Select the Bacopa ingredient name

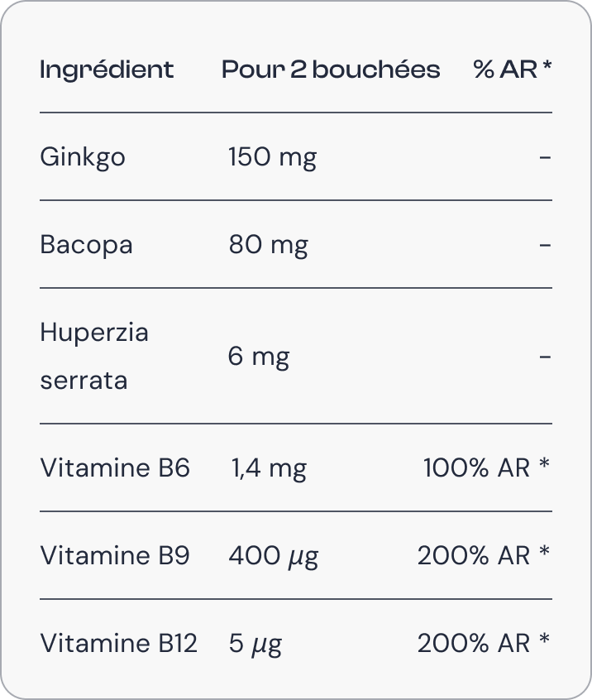[x=86, y=245]
